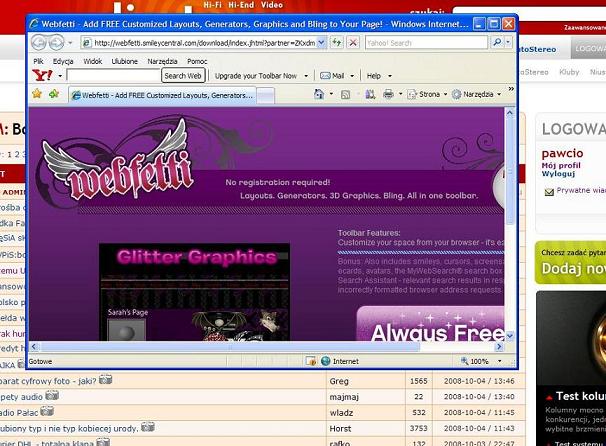Image resolution: width=606 pixels, height=446 pixels.
Task: Click the Stop loading red X icon
Action: pos(353,43)
